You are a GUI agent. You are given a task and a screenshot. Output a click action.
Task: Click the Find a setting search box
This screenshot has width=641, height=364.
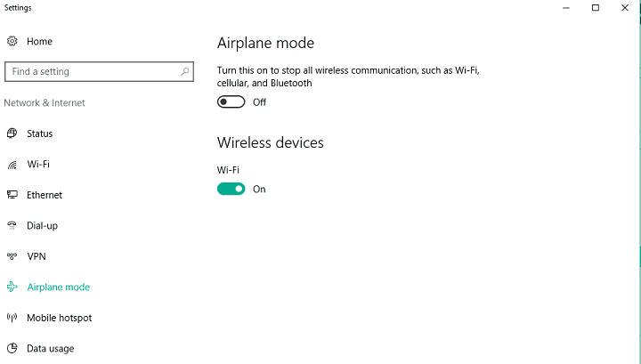pos(99,71)
